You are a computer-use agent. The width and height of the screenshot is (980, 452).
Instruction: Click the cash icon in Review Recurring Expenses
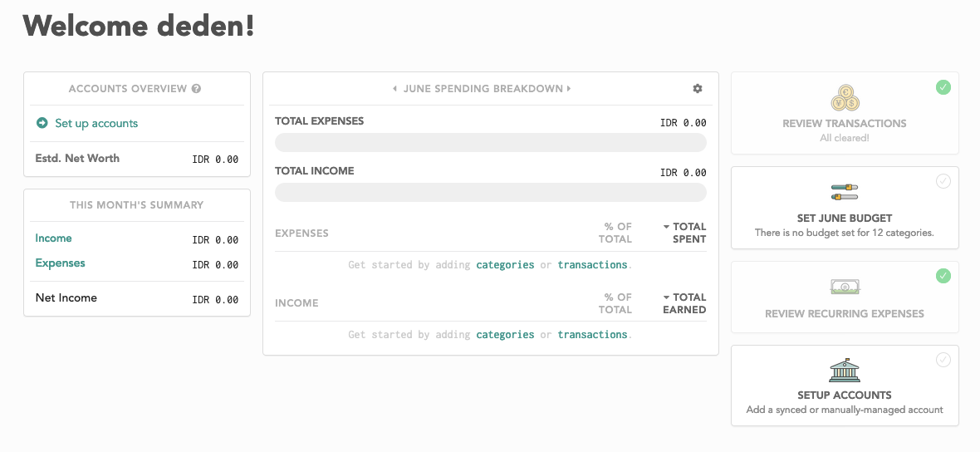[x=845, y=287]
